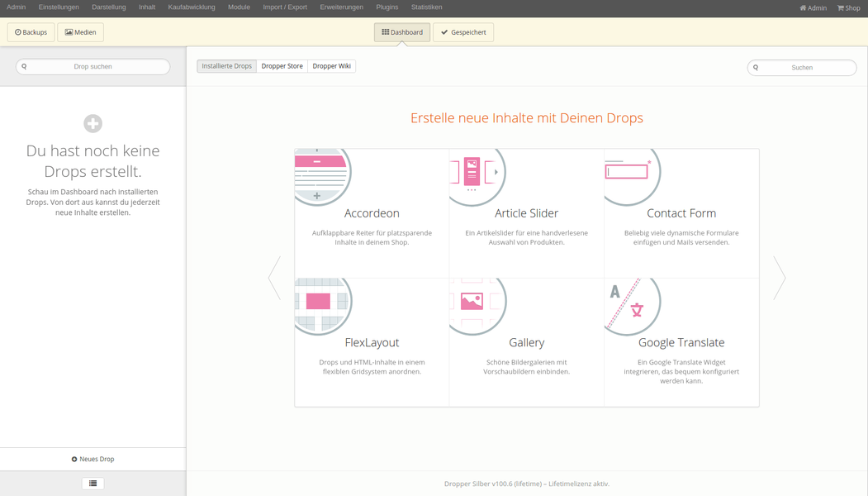868x496 pixels.
Task: Click heading Erstelle neue Inhalte mit Deinen Drops
Action: [526, 118]
